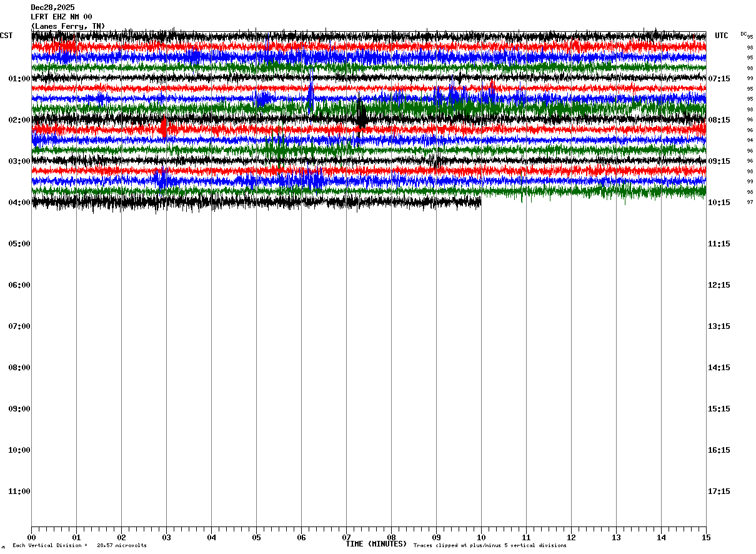Viewport: 756px width, 554px height.
Task: Pick minute 06 on the bottom axis
Action: [301, 537]
